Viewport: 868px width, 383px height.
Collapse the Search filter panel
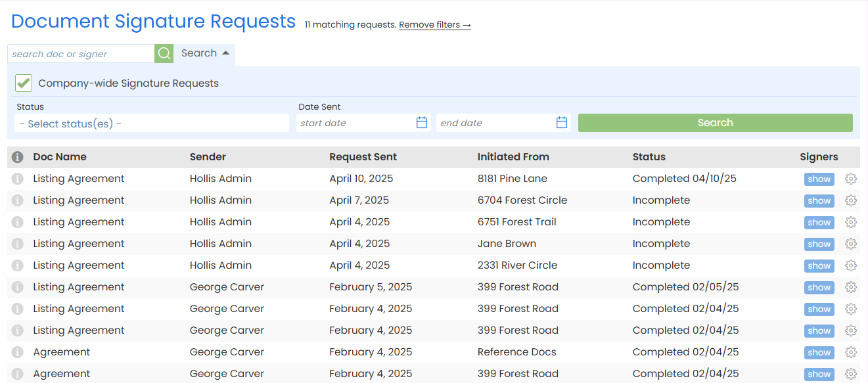click(205, 53)
